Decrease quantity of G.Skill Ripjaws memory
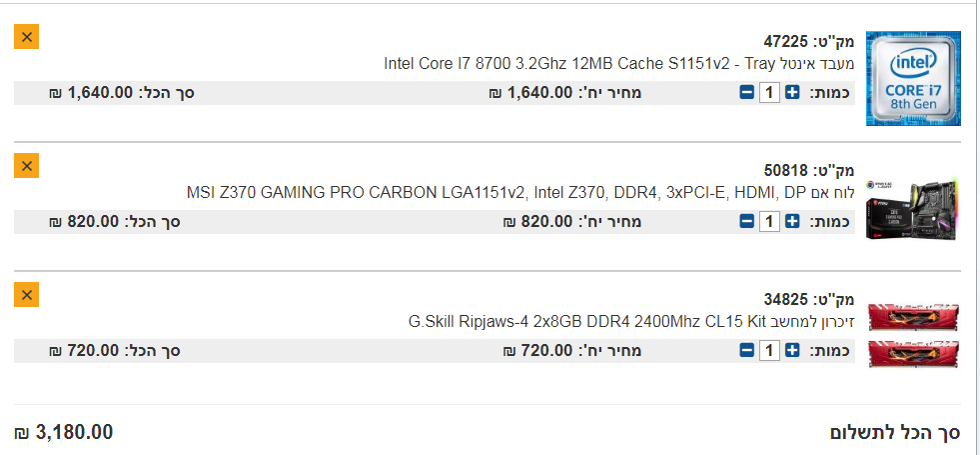The height and width of the screenshot is (455, 980). point(746,351)
